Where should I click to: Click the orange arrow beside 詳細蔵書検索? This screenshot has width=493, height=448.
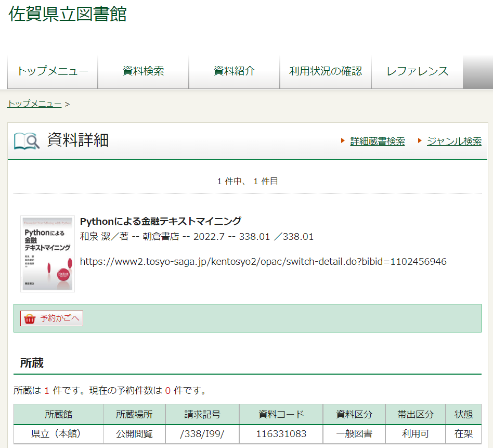coord(343,140)
